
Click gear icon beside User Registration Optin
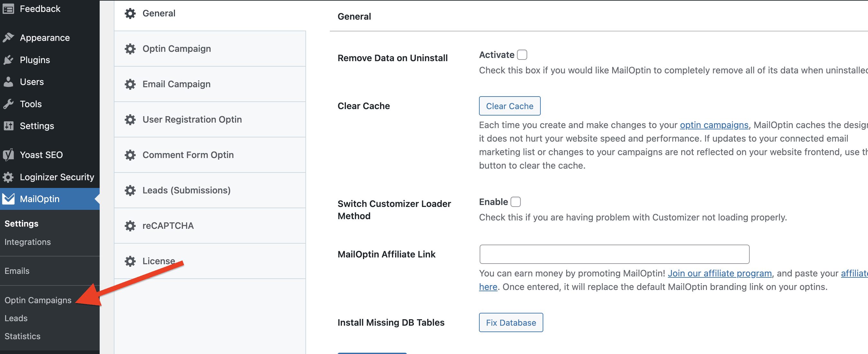(x=130, y=119)
